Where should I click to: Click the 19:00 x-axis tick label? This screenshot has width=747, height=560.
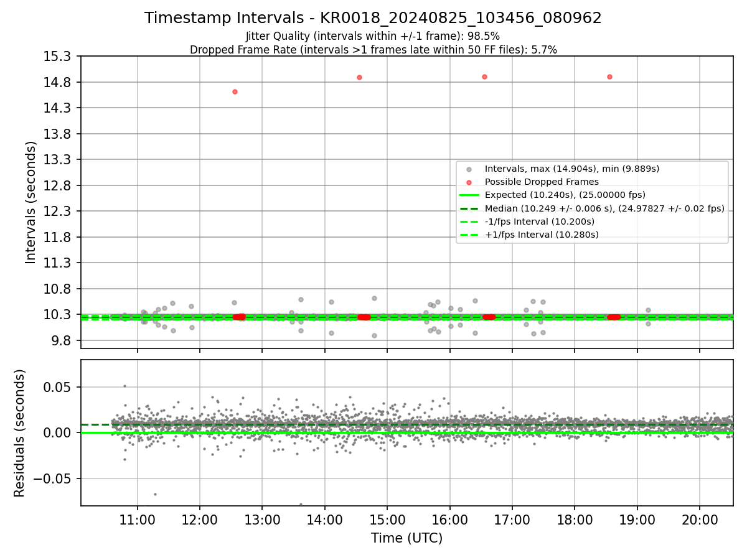(x=637, y=520)
